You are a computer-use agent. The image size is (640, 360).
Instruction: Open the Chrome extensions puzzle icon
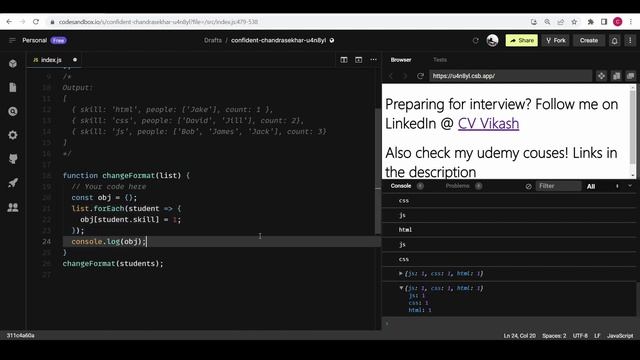point(590,22)
